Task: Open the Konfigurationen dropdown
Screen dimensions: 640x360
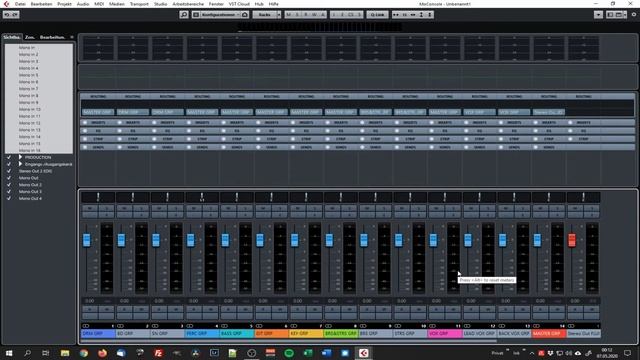Action: 219,15
